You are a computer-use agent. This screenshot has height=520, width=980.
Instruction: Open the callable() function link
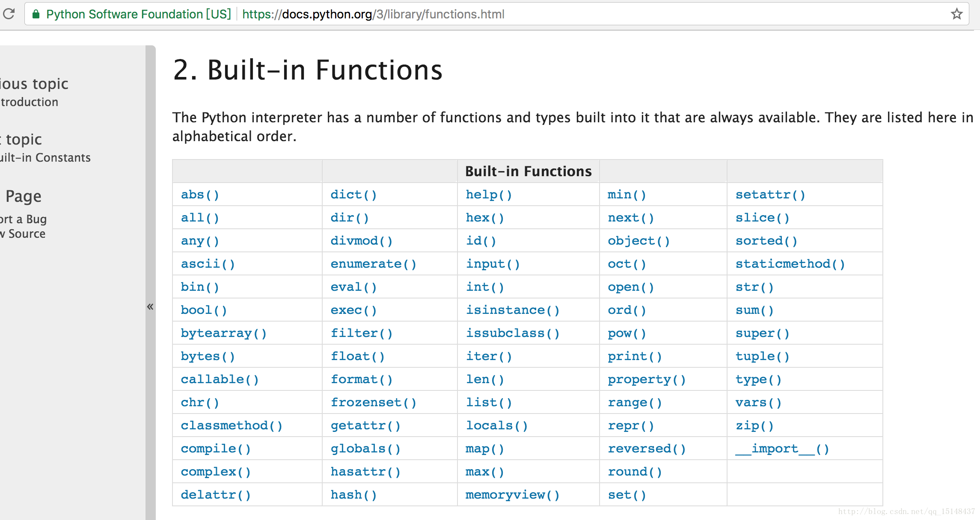coord(220,380)
